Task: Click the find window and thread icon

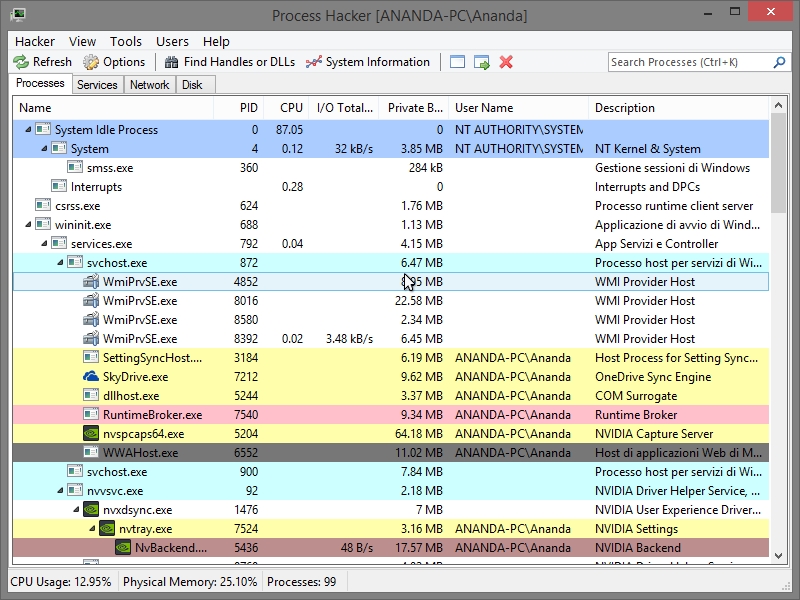Action: [x=482, y=62]
